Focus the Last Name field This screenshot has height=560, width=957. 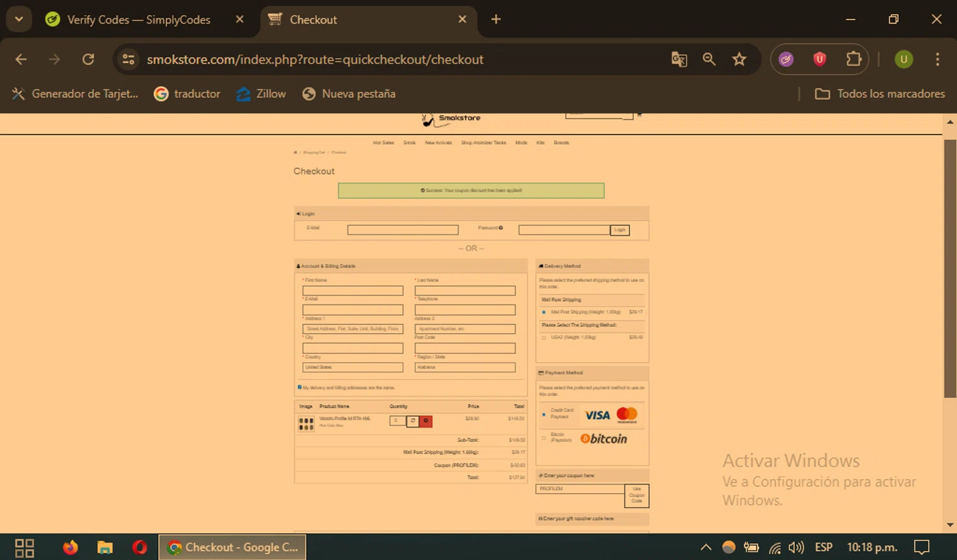click(465, 291)
